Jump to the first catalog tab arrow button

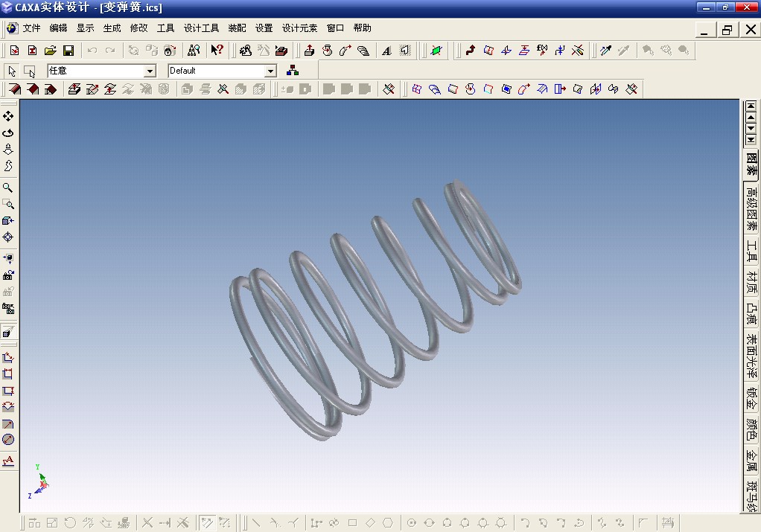(x=751, y=106)
